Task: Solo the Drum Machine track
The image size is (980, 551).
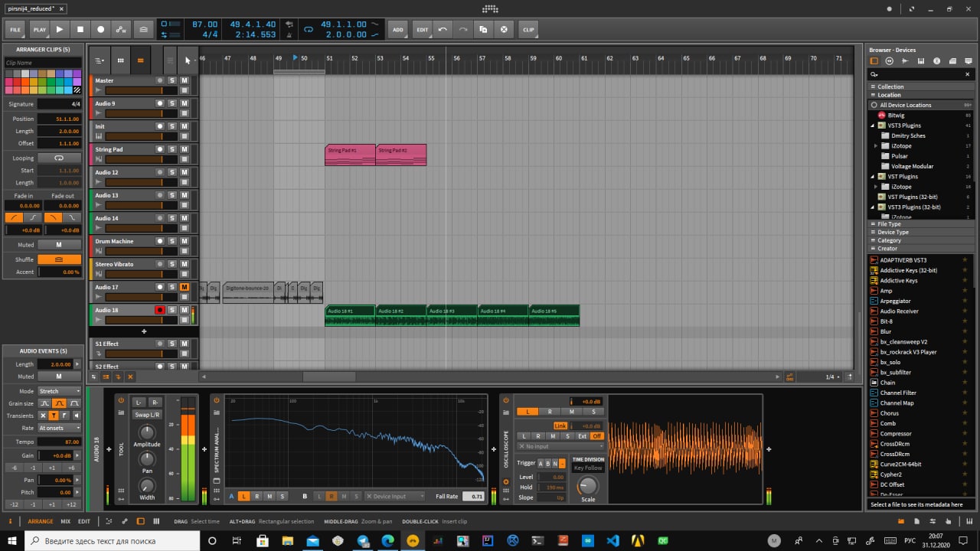Action: click(x=172, y=241)
